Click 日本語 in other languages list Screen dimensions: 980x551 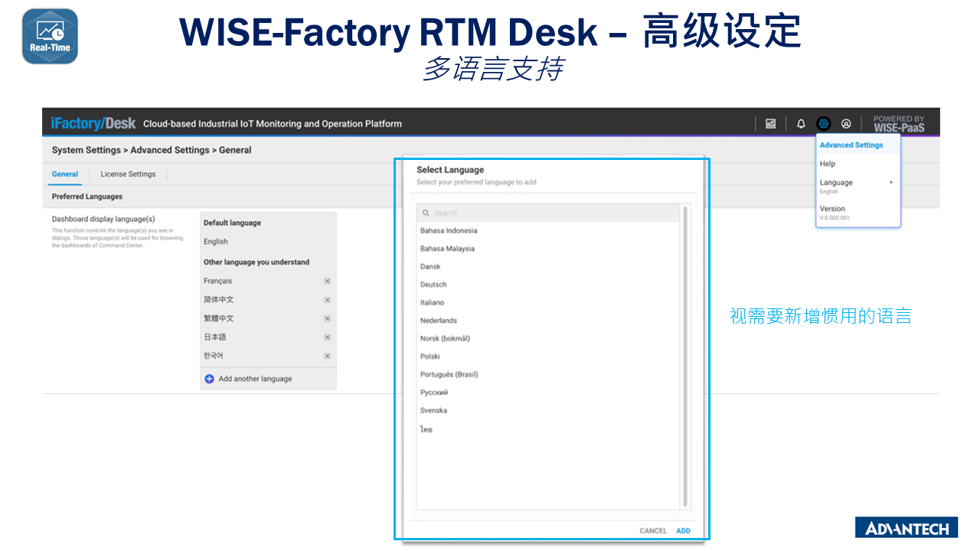click(215, 337)
